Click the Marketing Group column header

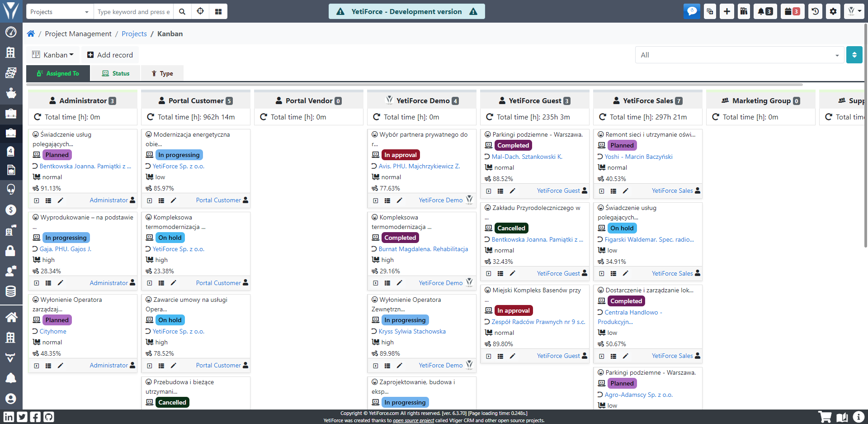[761, 101]
